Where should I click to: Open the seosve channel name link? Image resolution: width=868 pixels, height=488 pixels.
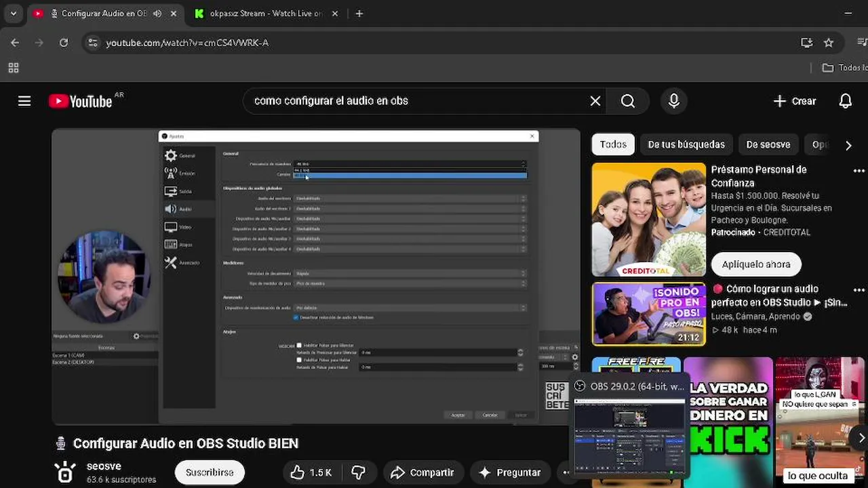[104, 466]
